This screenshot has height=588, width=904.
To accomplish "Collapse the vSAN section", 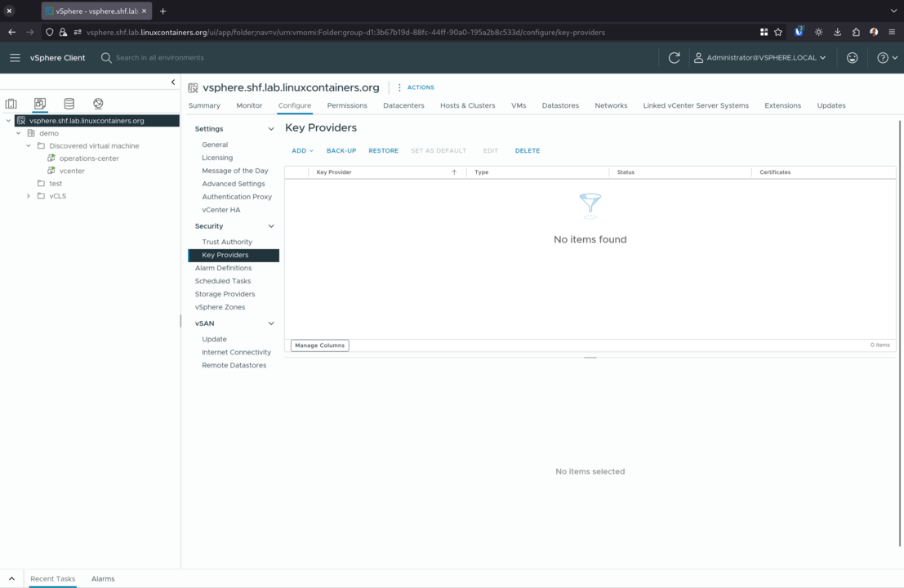I will coord(271,324).
